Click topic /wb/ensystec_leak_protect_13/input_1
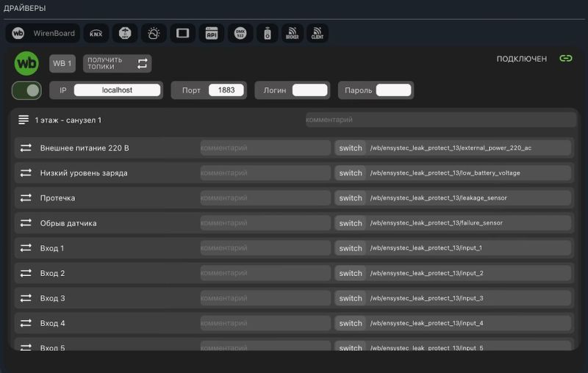Image resolution: width=588 pixels, height=373 pixels. (x=426, y=248)
